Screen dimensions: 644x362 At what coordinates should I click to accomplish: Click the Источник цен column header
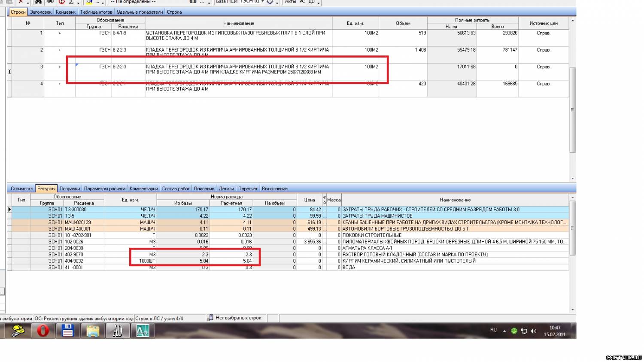click(x=544, y=23)
